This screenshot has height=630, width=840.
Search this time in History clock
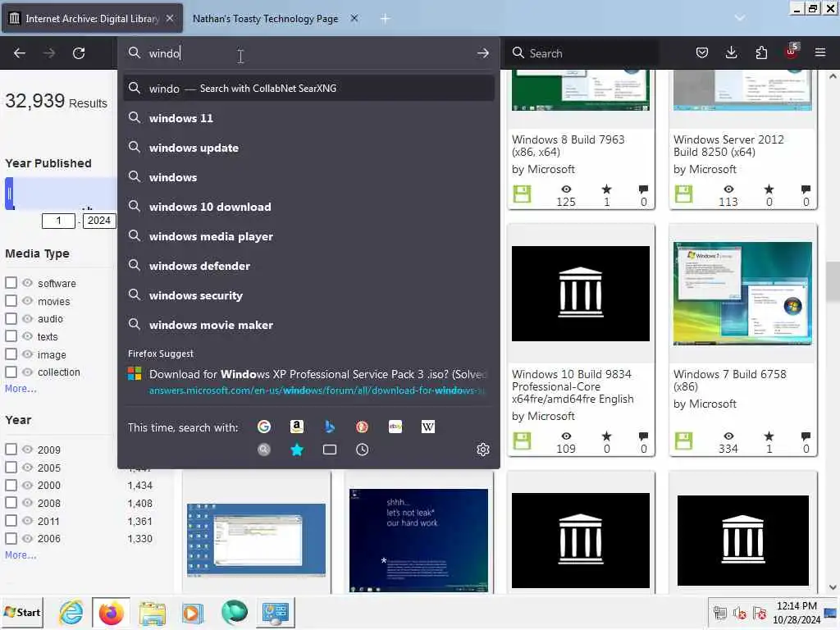(x=362, y=450)
